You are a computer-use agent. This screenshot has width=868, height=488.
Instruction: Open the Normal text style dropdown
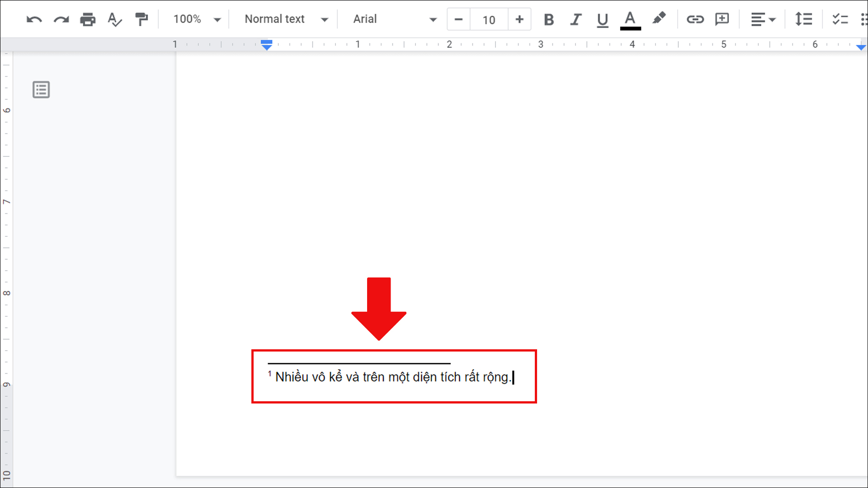click(286, 19)
